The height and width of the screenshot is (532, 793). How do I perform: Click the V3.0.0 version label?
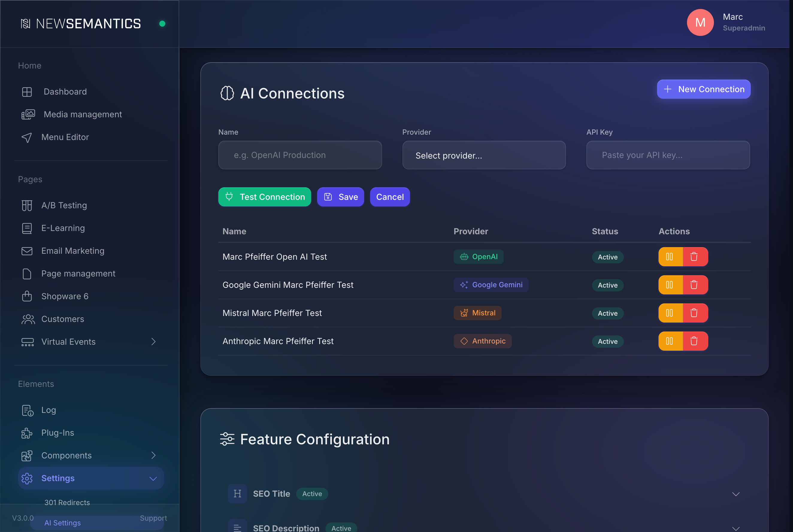coord(23,518)
